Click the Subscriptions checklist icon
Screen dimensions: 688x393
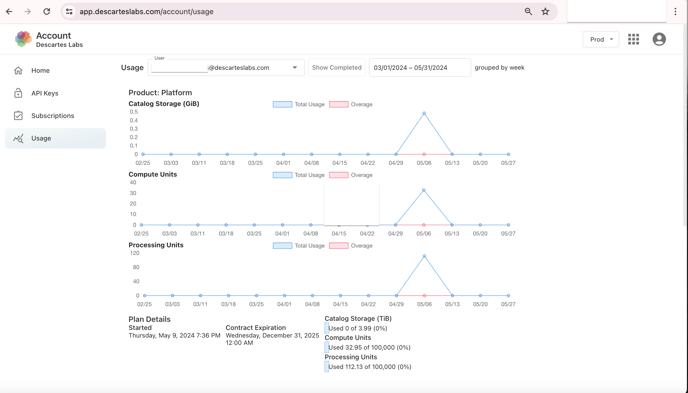click(x=18, y=115)
